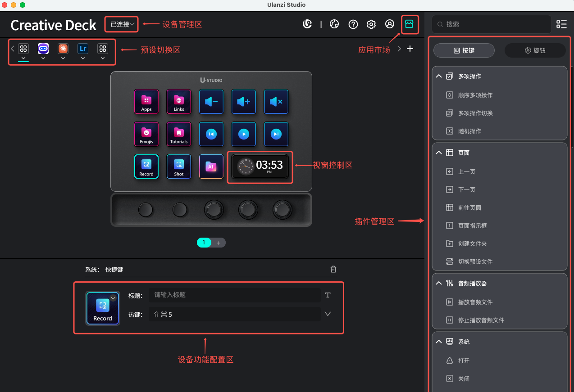The height and width of the screenshot is (392, 574).
Task: Click the title text style T icon
Action: coord(328,295)
